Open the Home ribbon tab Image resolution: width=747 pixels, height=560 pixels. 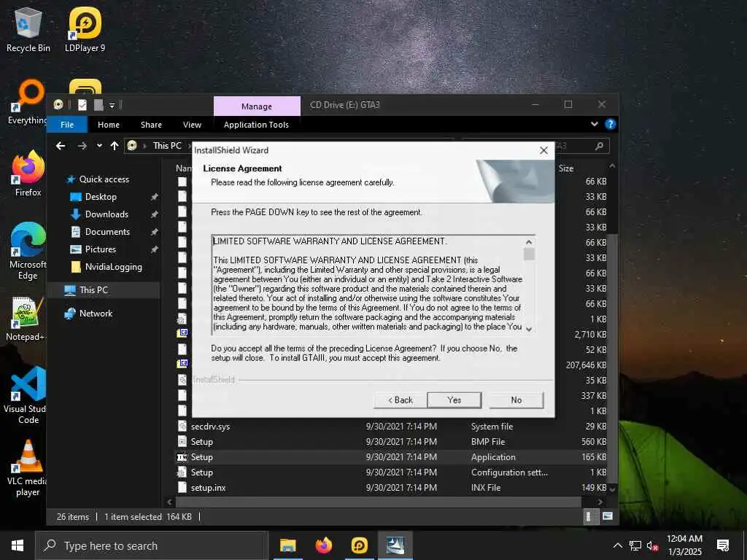point(109,125)
